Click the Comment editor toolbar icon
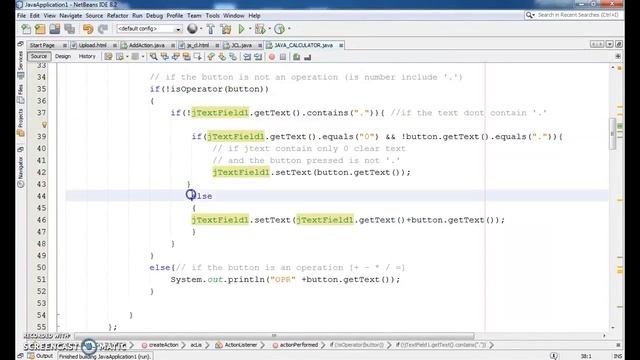 click(296, 57)
